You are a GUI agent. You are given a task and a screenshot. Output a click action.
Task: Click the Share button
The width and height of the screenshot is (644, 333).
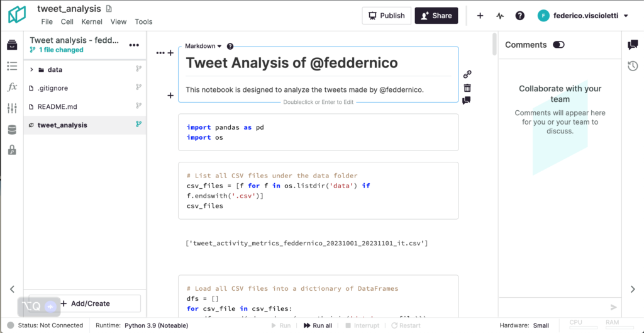(x=436, y=16)
